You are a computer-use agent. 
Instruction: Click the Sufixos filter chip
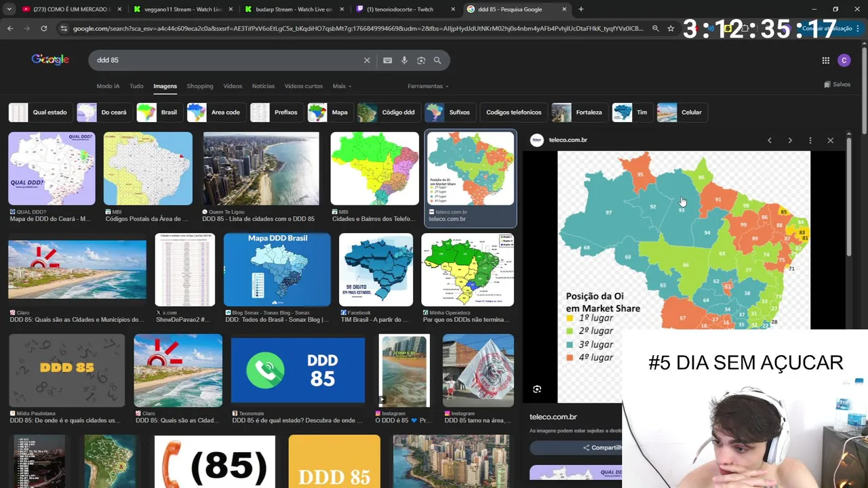pyautogui.click(x=449, y=113)
